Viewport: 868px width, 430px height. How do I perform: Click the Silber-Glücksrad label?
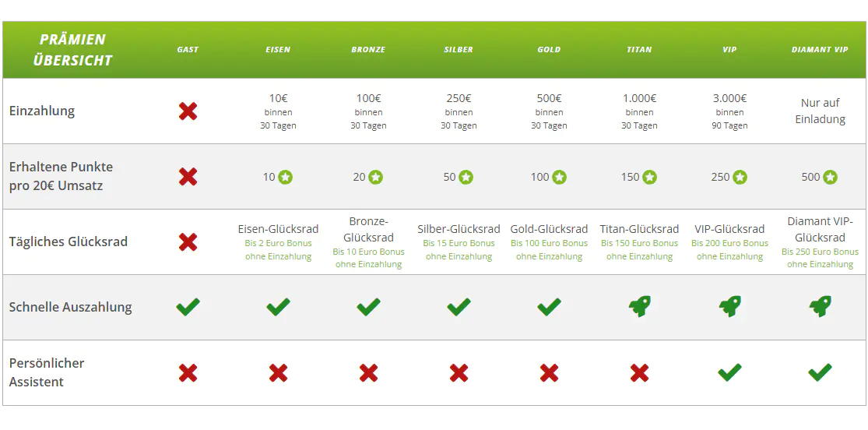click(x=459, y=229)
